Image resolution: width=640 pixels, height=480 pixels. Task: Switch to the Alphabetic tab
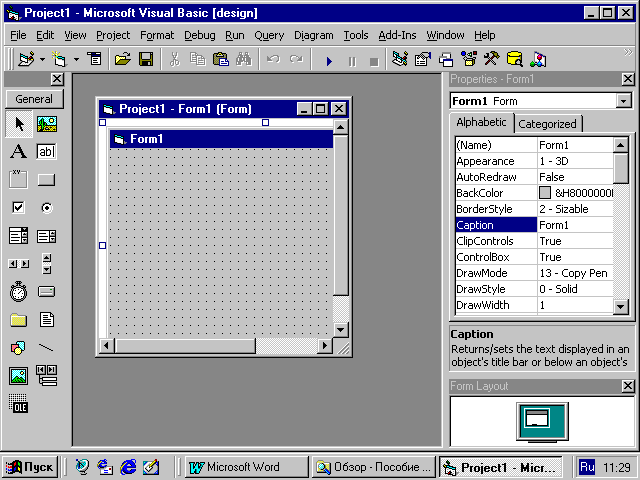point(481,122)
